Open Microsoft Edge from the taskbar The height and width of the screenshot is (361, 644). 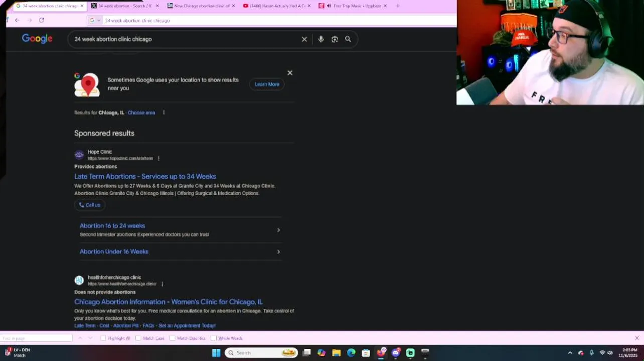[x=351, y=353]
